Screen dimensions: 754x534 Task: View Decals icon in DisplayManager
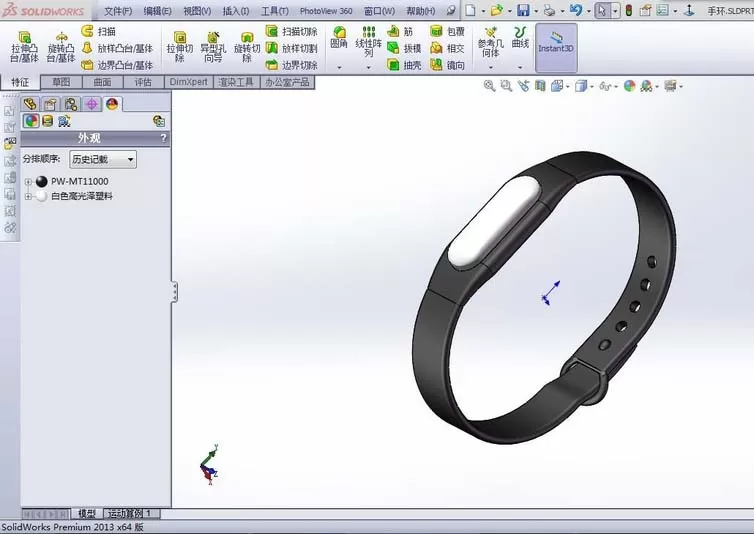47,121
